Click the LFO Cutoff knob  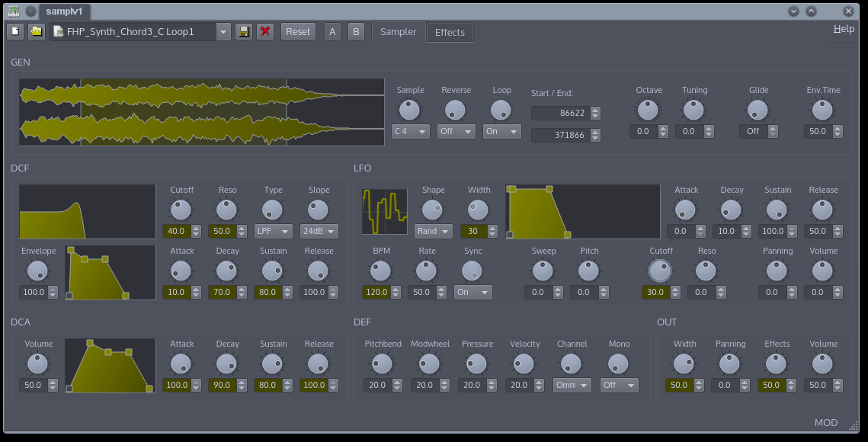pos(661,271)
